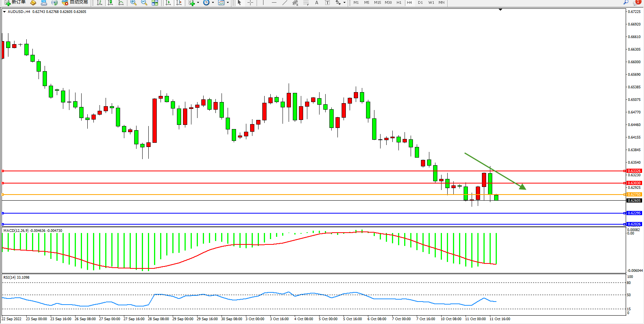644x324 pixels.
Task: Click the tile windows grid icon
Action: coord(155,3)
